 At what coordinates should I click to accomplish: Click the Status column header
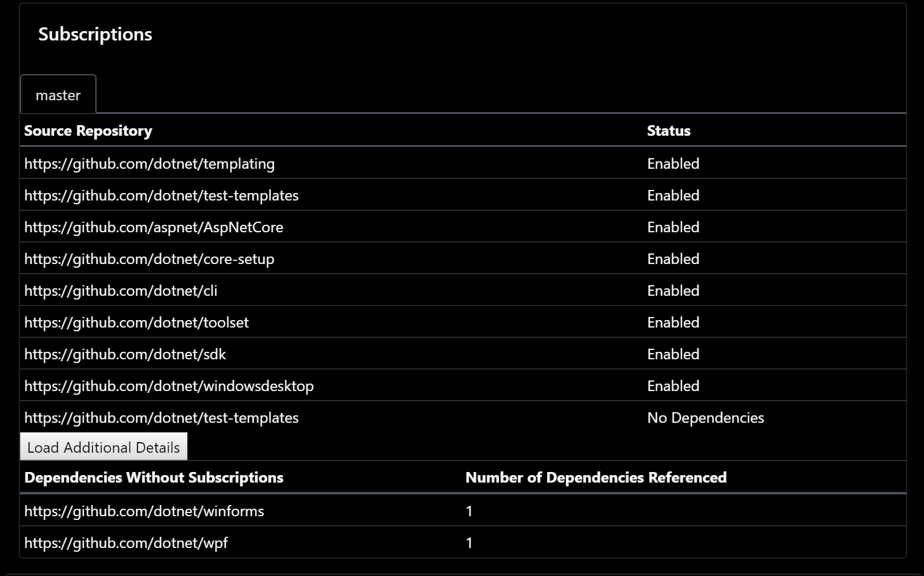click(669, 131)
